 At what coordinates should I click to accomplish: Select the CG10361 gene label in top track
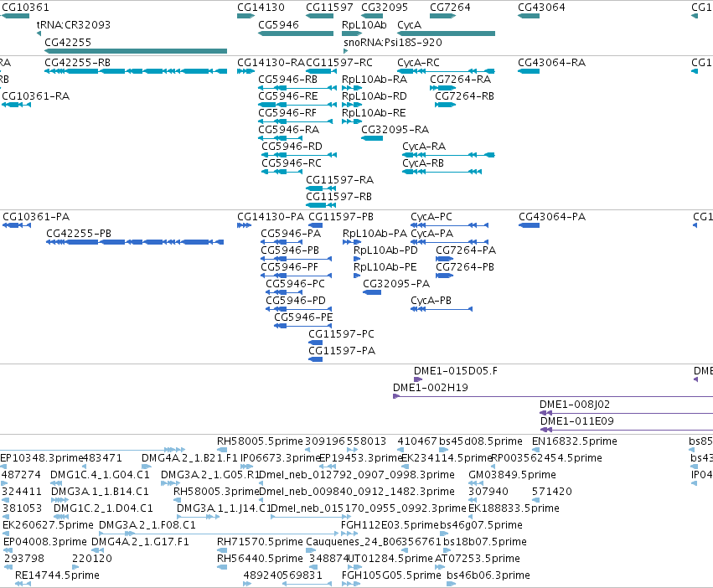25,8
